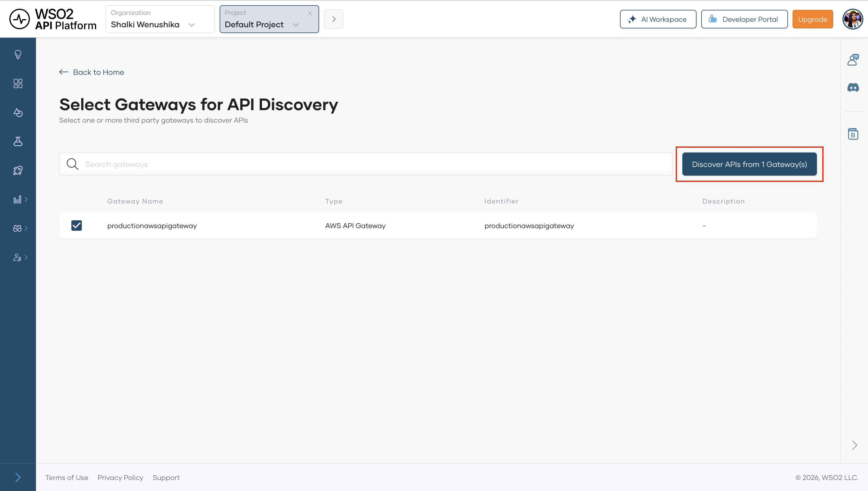Open the grid components icon in sidebar

coord(18,83)
